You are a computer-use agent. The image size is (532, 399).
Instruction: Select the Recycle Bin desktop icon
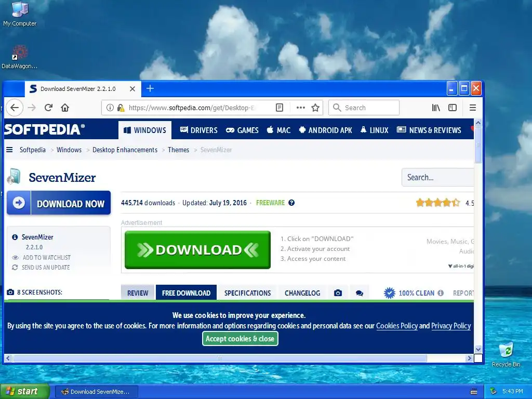click(506, 354)
